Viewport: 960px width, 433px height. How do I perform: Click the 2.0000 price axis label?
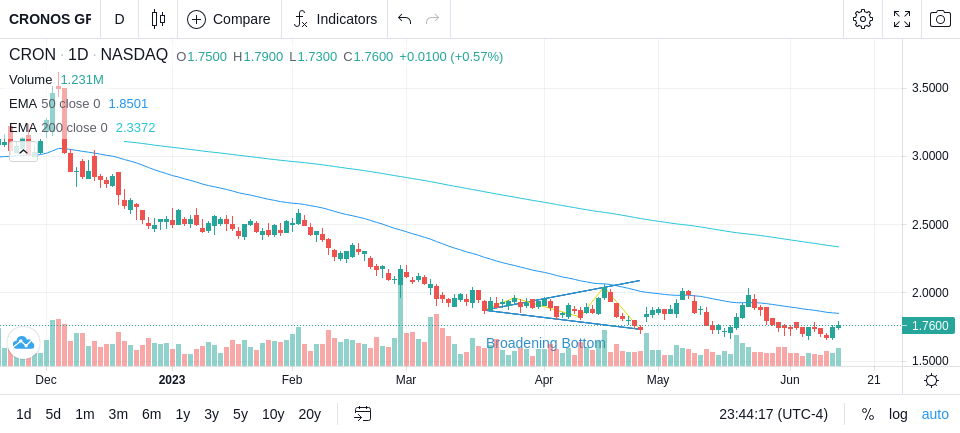click(x=930, y=293)
